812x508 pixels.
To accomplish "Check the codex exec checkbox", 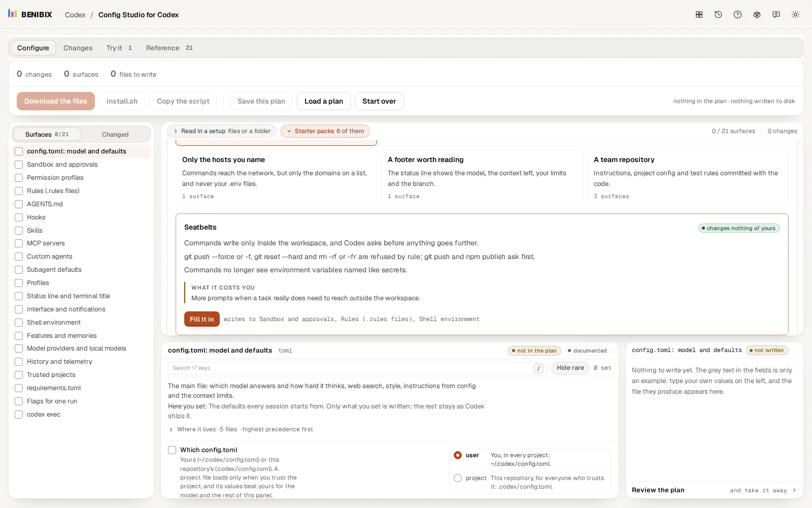I will [19, 415].
